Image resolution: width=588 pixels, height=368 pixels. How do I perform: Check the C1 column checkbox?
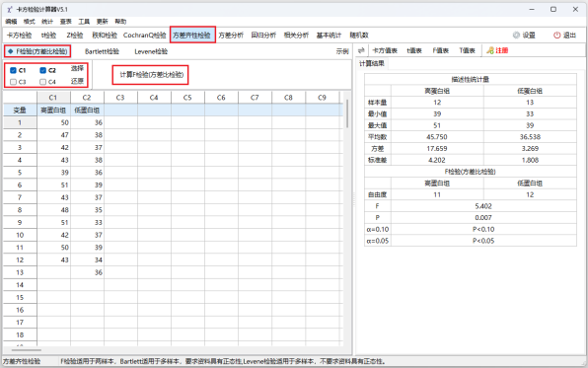(13, 70)
